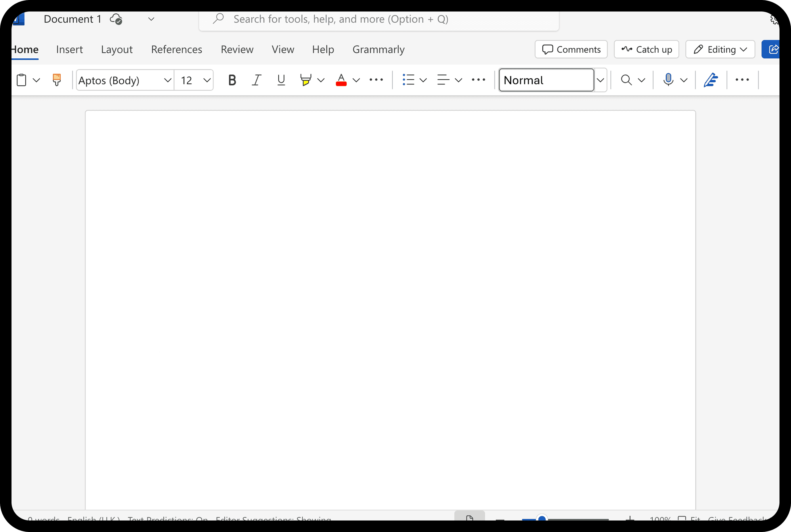
Task: Click the Catch up button
Action: (646, 49)
